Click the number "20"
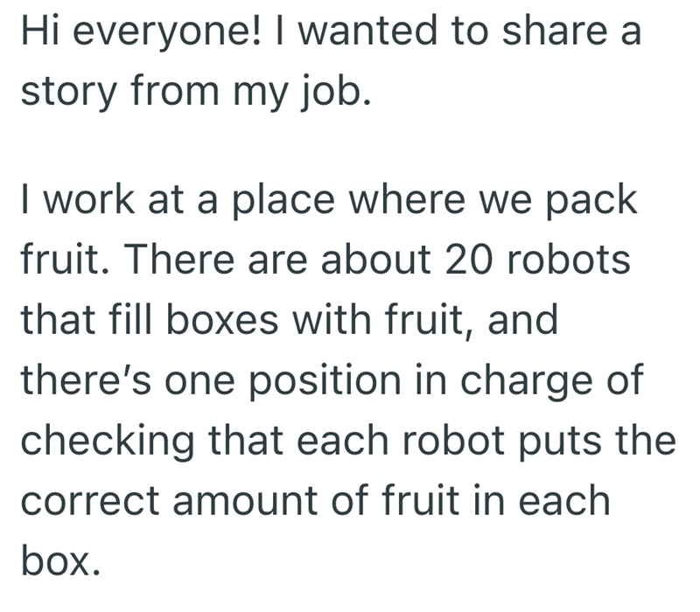 pyautogui.click(x=457, y=261)
